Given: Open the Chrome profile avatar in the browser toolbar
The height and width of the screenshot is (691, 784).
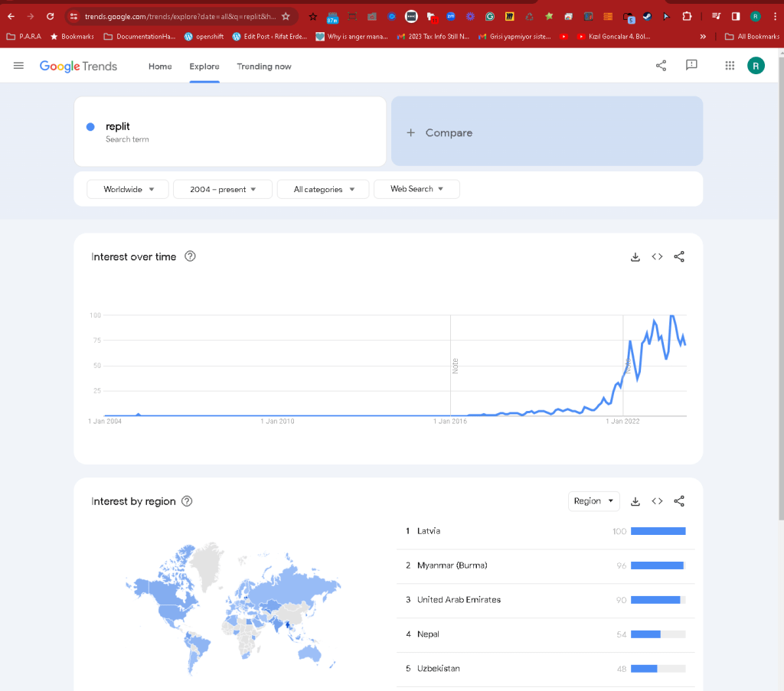Looking at the screenshot, I should click(x=756, y=17).
